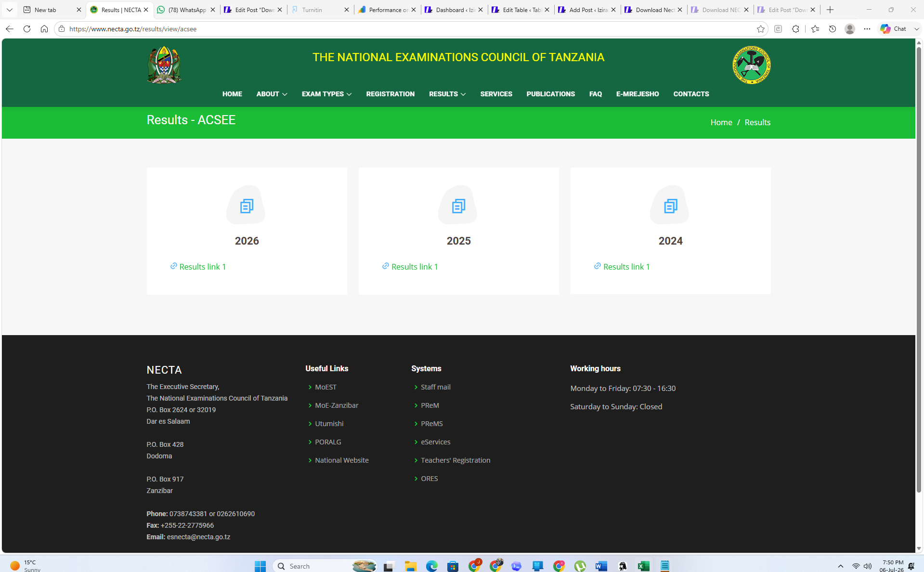Open the CONTACTS menu item
This screenshot has height=572, width=924.
tap(691, 94)
